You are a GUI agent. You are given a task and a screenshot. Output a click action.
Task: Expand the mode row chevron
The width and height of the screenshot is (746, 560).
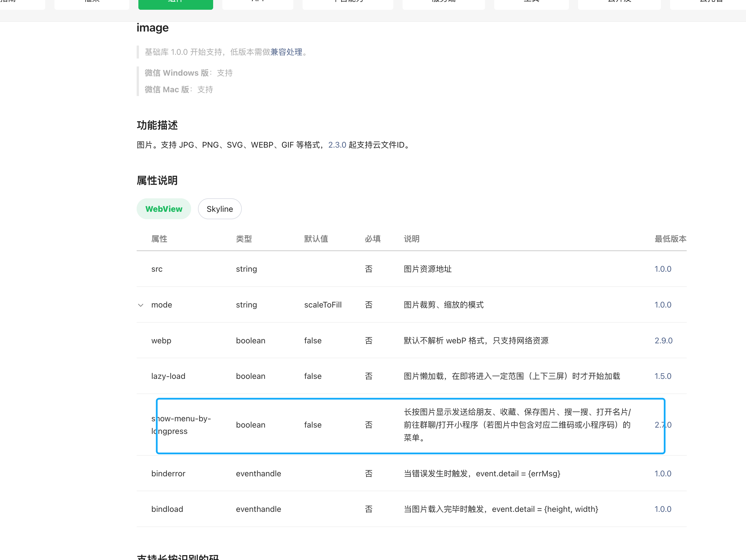tap(141, 305)
